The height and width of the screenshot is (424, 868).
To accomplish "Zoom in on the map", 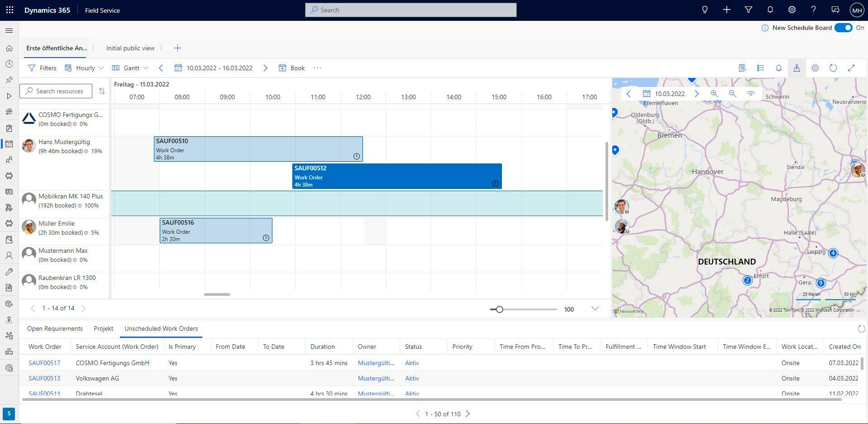I will pos(714,94).
